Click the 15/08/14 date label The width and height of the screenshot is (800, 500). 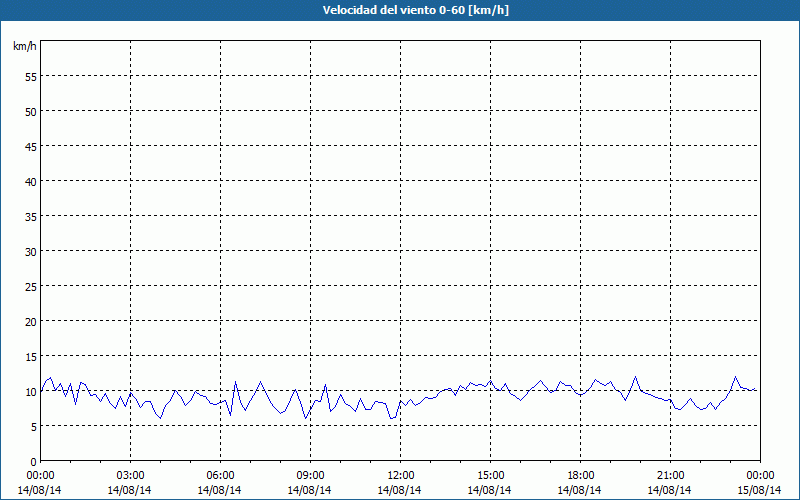coord(759,490)
